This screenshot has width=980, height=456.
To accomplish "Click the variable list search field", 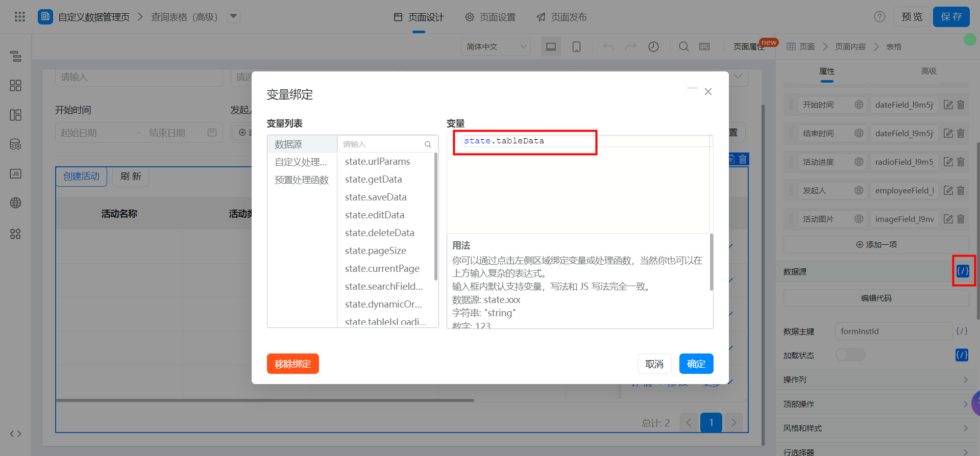I will click(x=383, y=144).
